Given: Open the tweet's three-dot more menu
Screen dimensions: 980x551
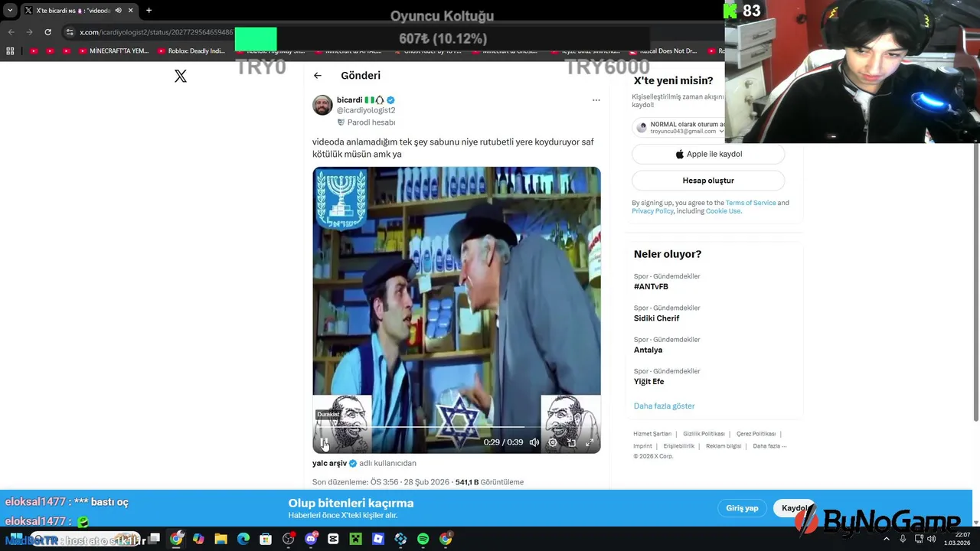Looking at the screenshot, I should (x=596, y=100).
